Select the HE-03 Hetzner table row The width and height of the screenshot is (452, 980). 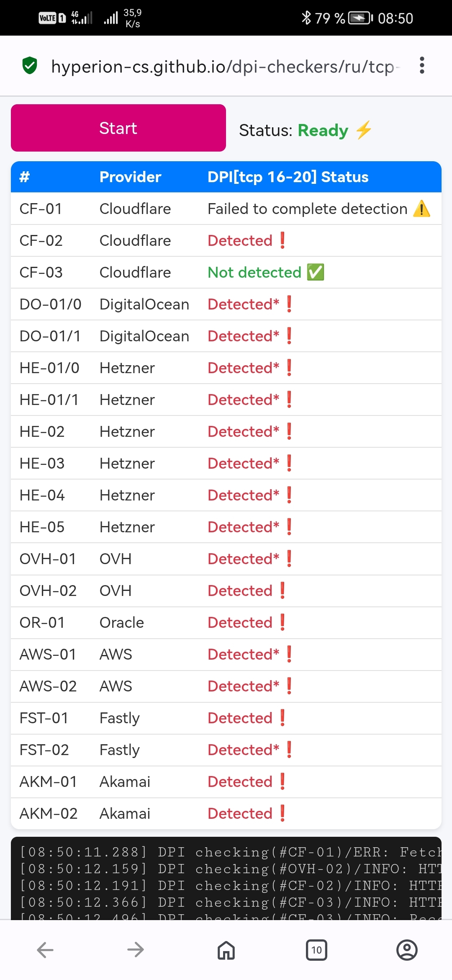point(226,463)
